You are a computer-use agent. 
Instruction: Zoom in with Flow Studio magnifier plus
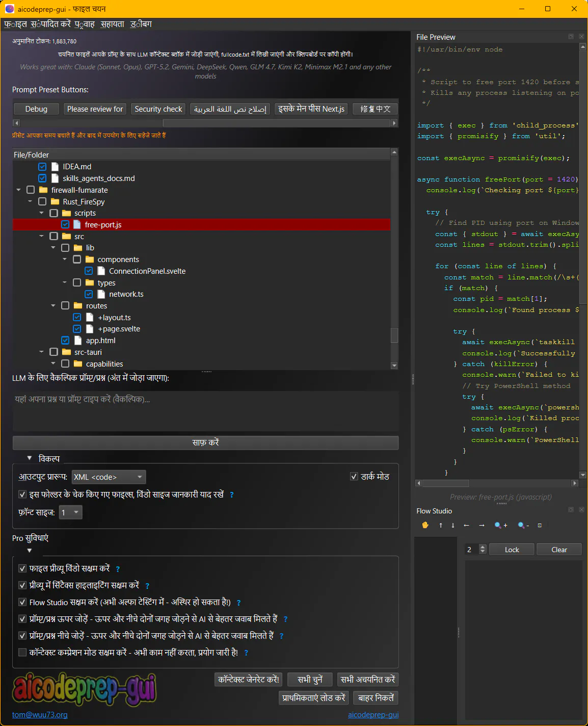tap(501, 525)
